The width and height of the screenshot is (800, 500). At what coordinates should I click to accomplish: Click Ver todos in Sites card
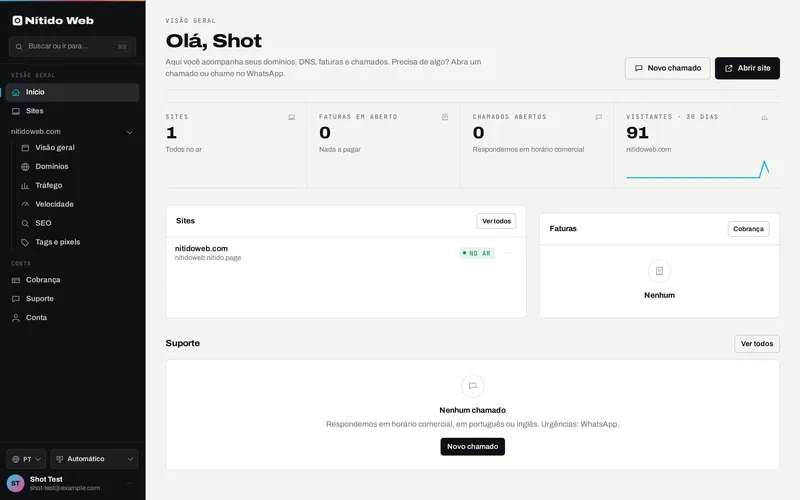[x=496, y=221]
